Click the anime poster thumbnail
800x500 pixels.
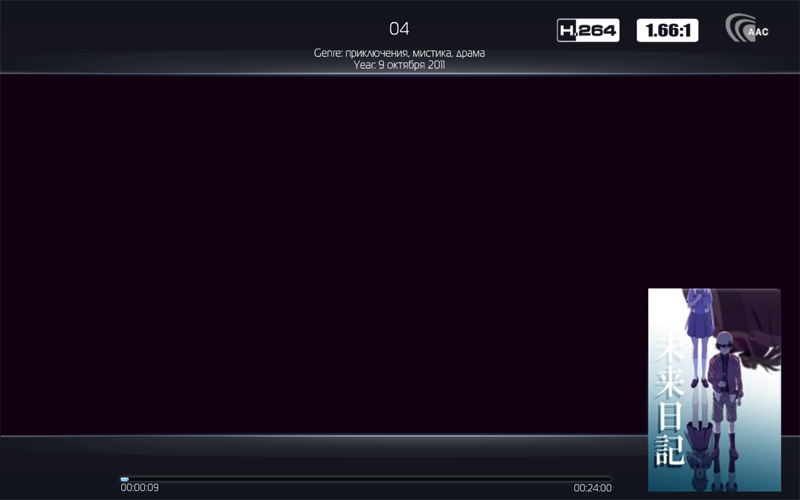click(714, 390)
